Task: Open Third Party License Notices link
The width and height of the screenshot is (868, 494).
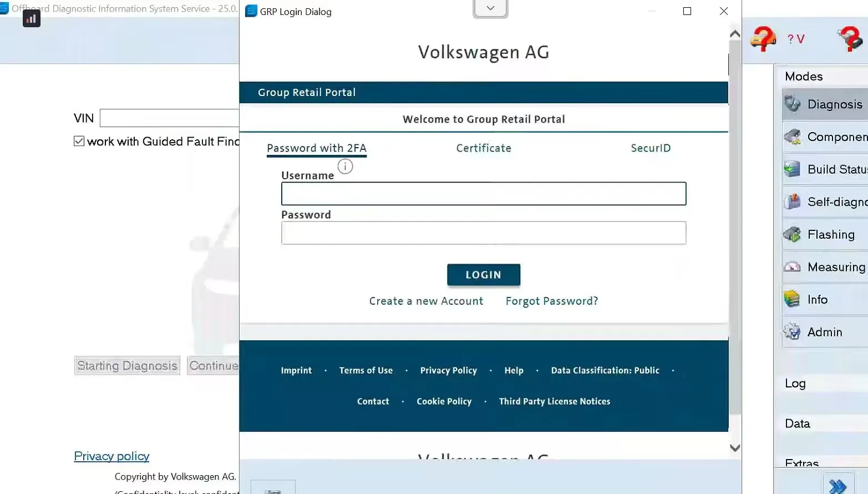Action: pos(555,401)
